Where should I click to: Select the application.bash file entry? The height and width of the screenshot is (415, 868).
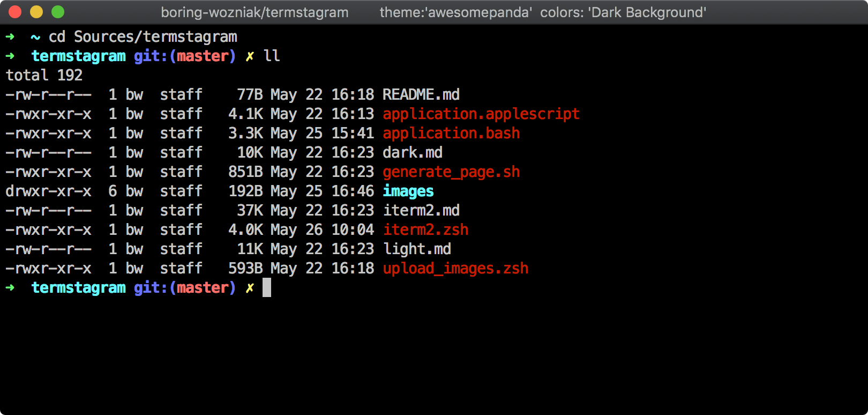tap(451, 134)
